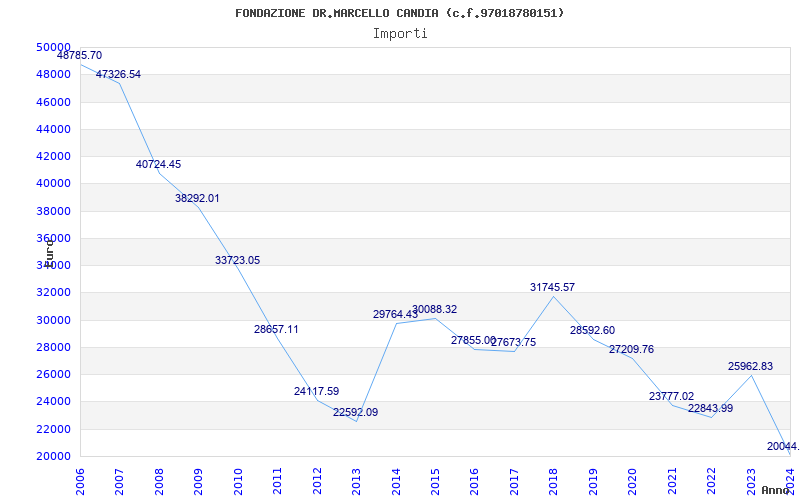The width and height of the screenshot is (800, 500).
Task: Click x-axis year label 2006
Action: pos(80,481)
